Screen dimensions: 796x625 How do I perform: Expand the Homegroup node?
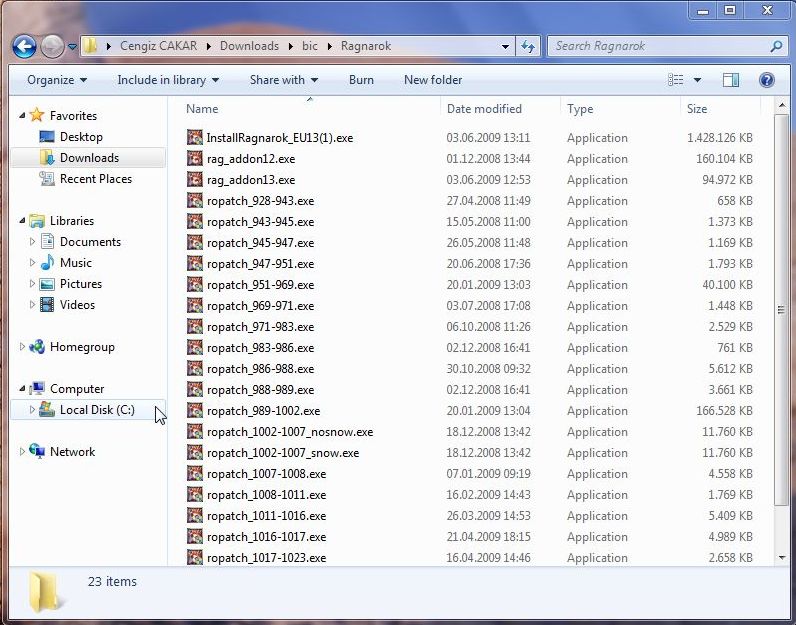tap(22, 347)
